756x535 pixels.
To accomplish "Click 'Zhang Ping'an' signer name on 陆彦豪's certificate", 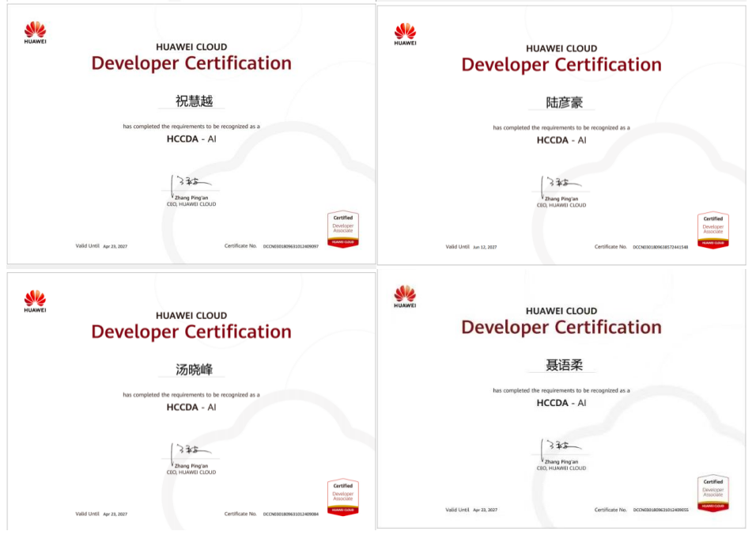I will tap(561, 199).
